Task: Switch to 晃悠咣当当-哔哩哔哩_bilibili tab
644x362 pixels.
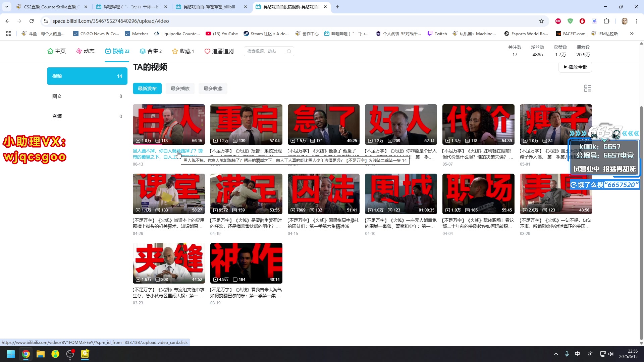Action: click(x=211, y=7)
